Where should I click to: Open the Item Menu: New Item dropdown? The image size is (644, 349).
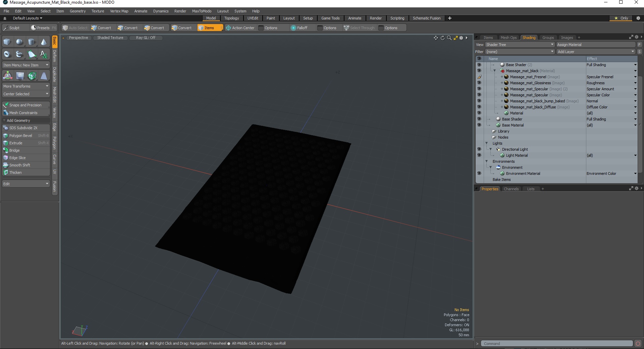[26, 65]
